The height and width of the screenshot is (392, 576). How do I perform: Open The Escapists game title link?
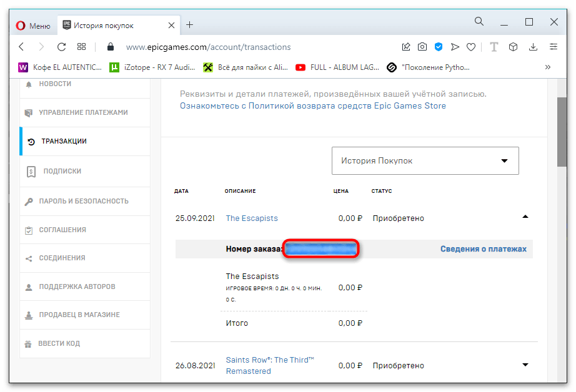tap(252, 218)
